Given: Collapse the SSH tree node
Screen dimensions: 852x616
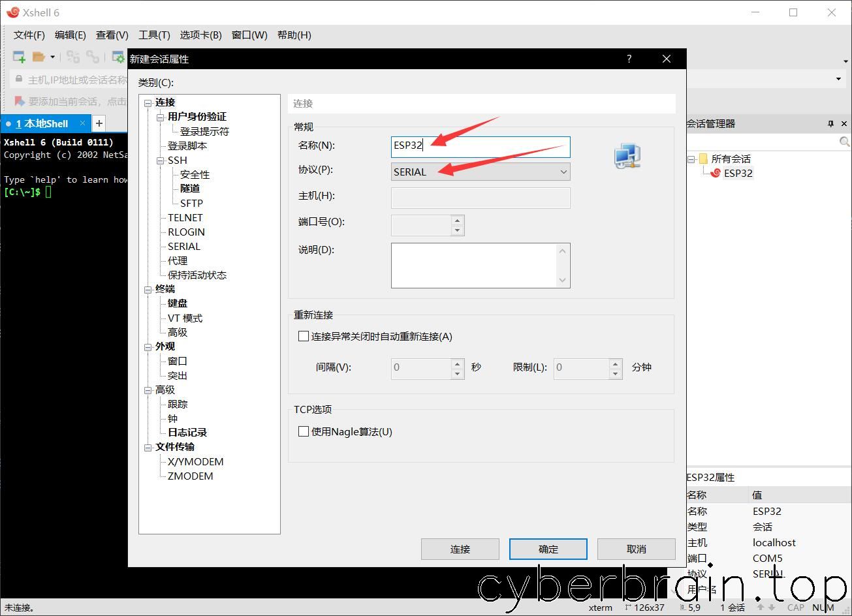Looking at the screenshot, I should click(x=161, y=160).
